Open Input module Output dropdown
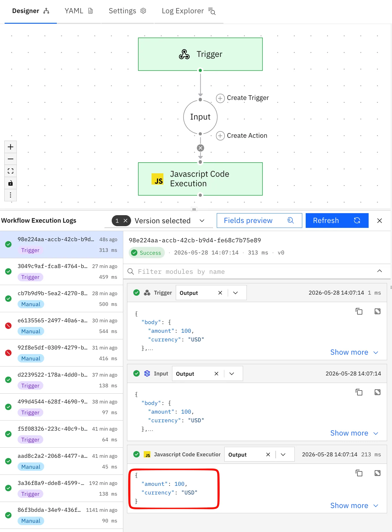The image size is (392, 532). (x=232, y=374)
